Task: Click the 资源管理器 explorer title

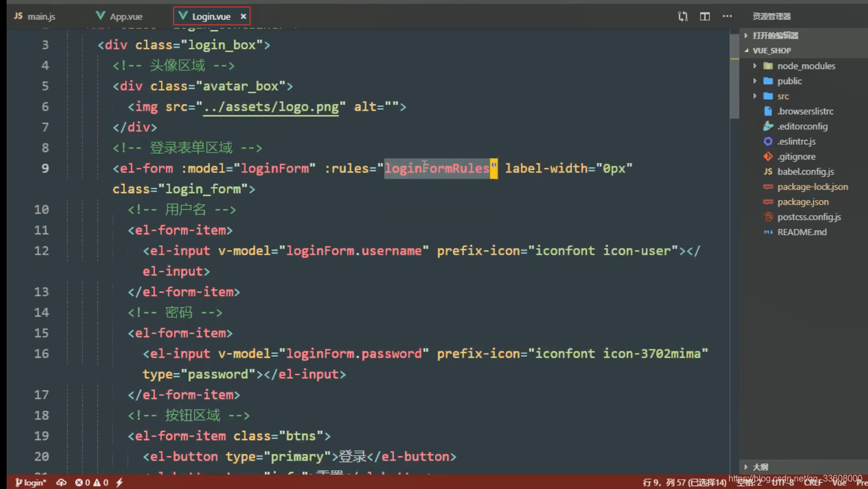Action: (x=771, y=16)
